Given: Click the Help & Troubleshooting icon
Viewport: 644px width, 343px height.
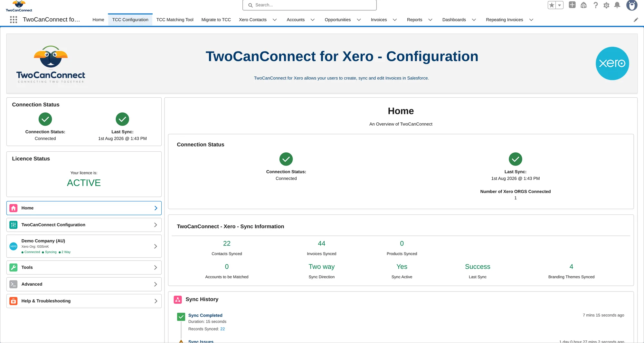Looking at the screenshot, I should (14, 301).
